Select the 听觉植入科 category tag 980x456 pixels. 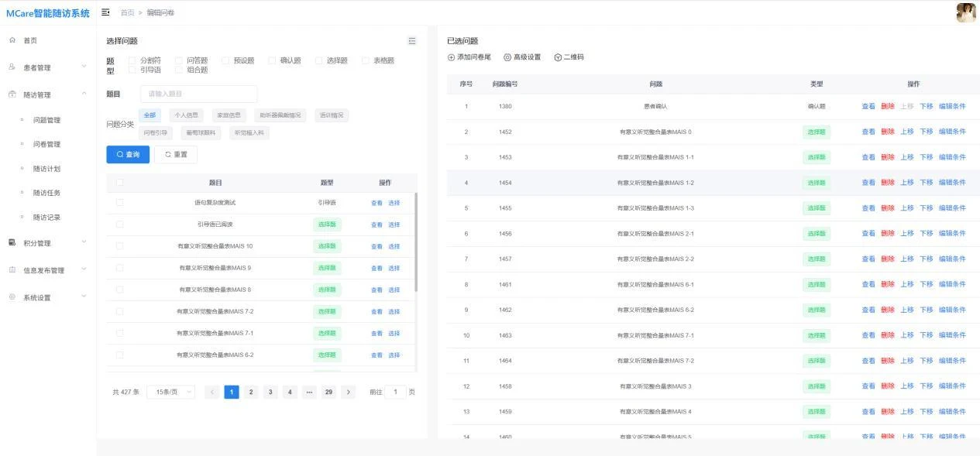(x=249, y=133)
